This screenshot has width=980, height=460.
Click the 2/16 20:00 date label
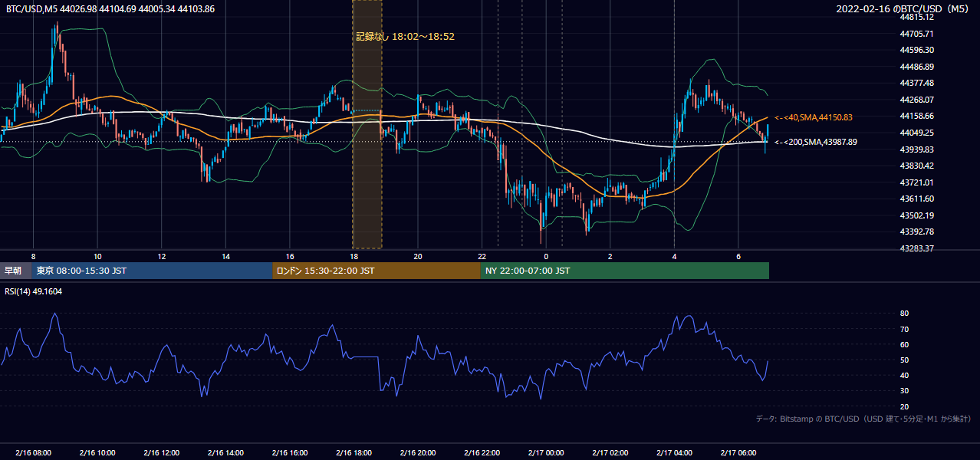click(418, 453)
